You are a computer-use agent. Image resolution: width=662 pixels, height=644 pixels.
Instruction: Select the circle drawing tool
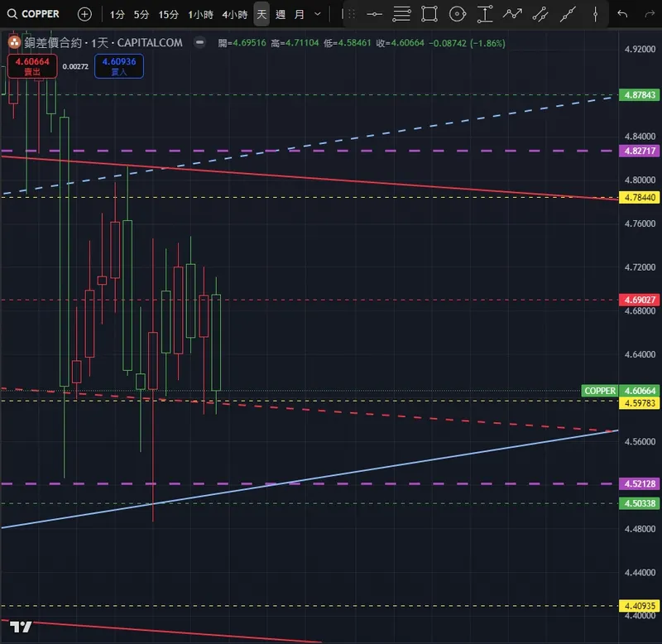tap(458, 14)
